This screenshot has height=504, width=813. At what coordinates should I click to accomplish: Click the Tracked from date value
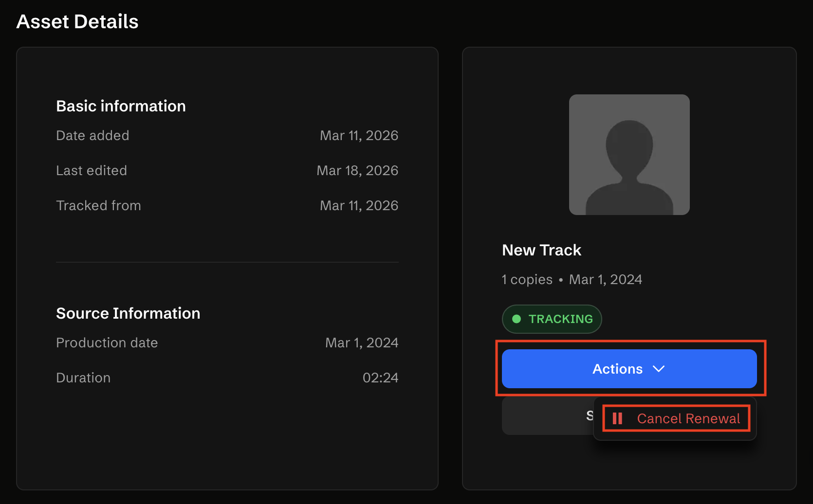359,205
